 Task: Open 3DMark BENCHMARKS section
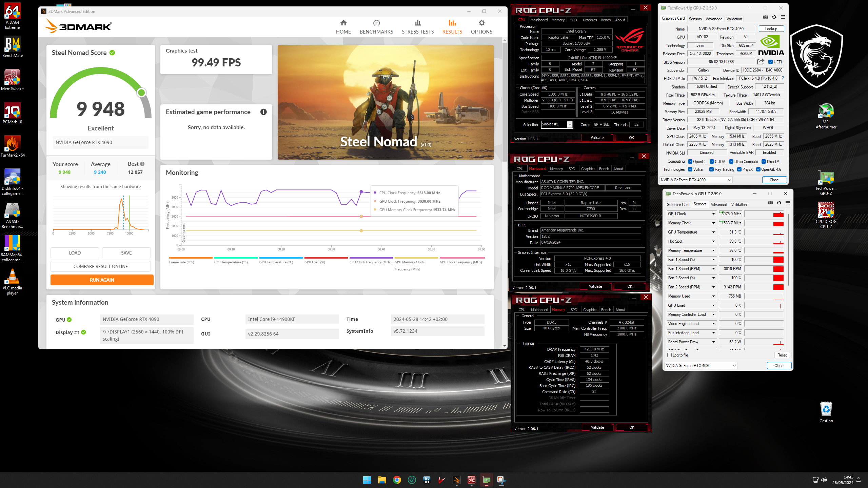tap(376, 27)
